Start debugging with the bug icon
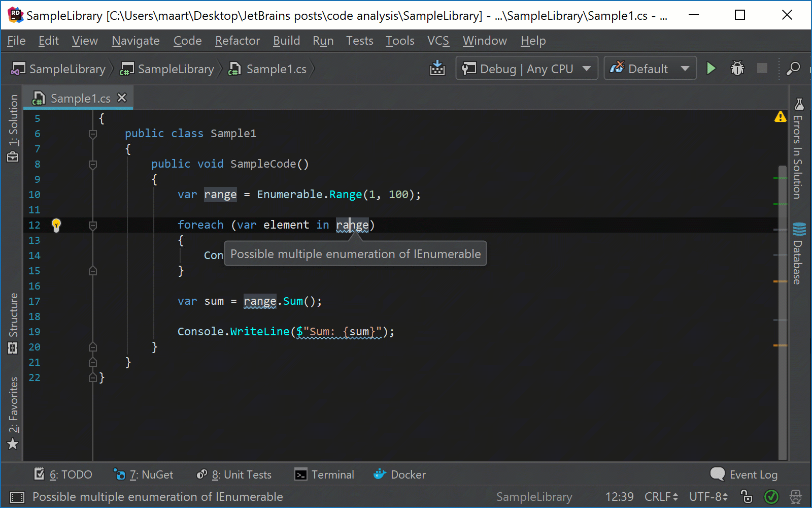812x508 pixels. click(737, 69)
